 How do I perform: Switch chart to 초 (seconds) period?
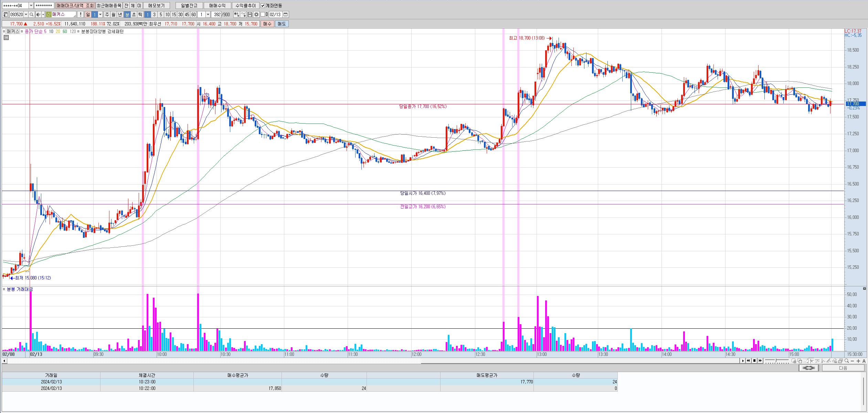[x=134, y=14]
